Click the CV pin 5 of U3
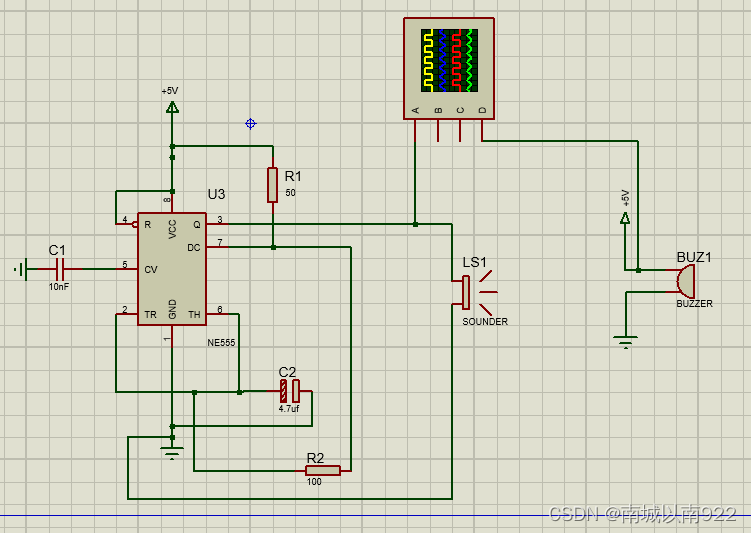751x533 pixels. (x=127, y=269)
